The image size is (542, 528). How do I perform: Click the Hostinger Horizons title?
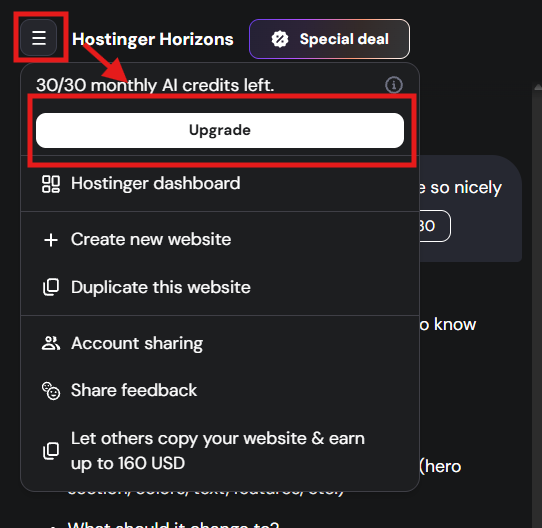coord(153,39)
